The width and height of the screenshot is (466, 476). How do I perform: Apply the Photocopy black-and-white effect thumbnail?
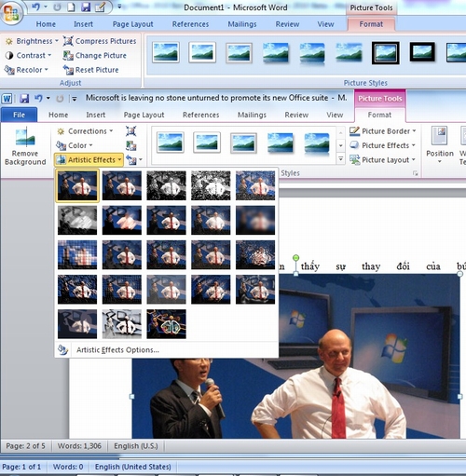point(122,324)
